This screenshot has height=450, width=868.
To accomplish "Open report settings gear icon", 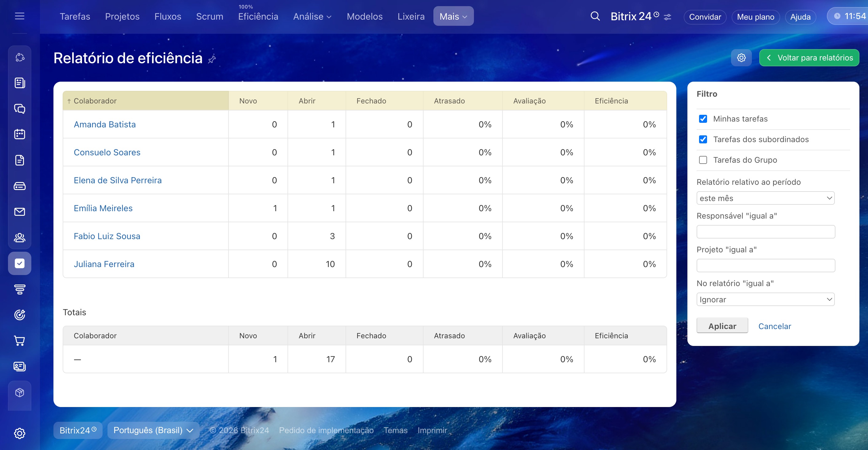I will pos(741,58).
